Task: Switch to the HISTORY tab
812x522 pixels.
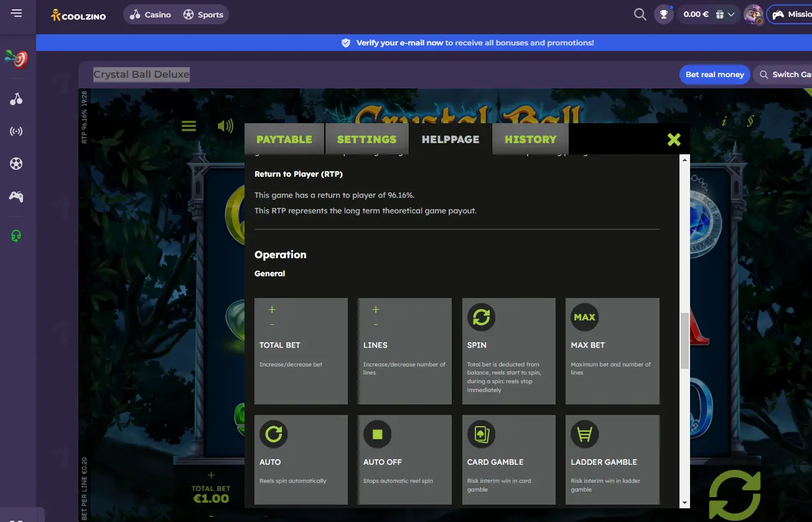Action: pyautogui.click(x=530, y=139)
